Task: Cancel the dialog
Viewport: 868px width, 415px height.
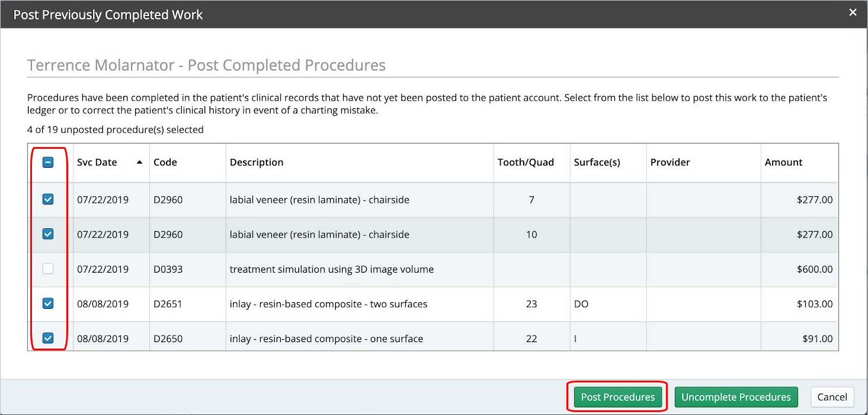Action: click(832, 397)
